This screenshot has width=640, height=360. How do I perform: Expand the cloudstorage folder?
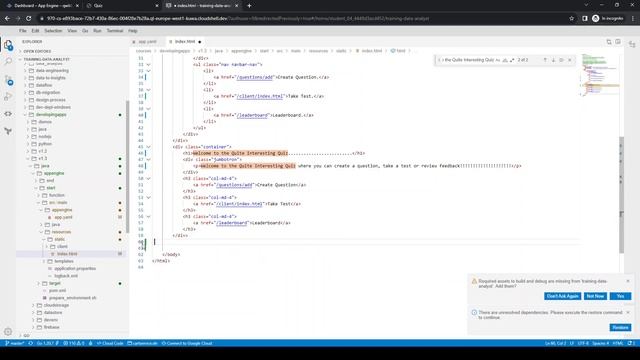(56, 305)
